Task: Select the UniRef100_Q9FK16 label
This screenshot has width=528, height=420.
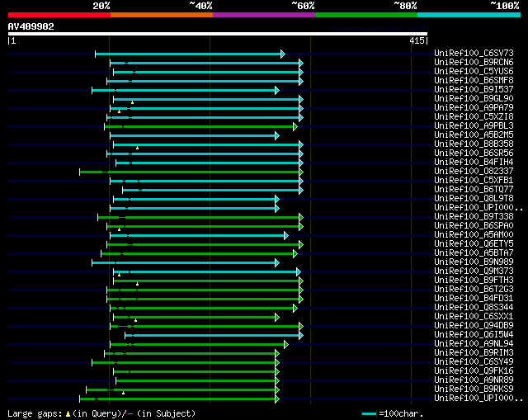Action: coord(474,371)
